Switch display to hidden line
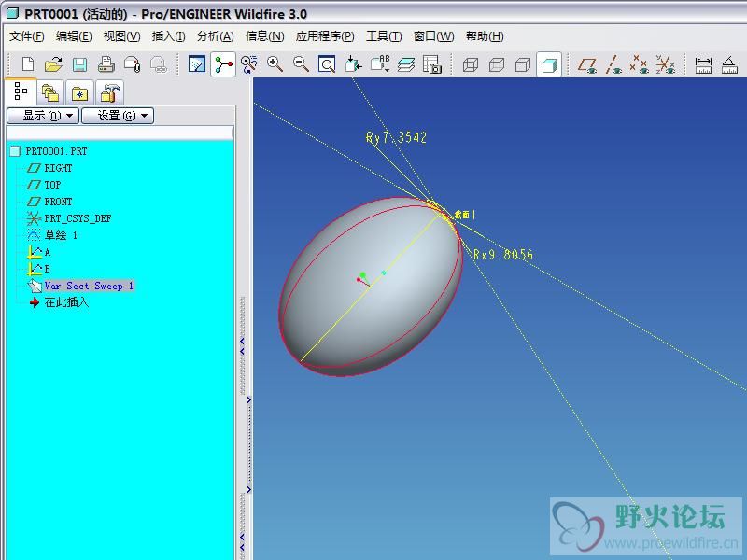Screen dimensions: 747x560 pyautogui.click(x=497, y=63)
